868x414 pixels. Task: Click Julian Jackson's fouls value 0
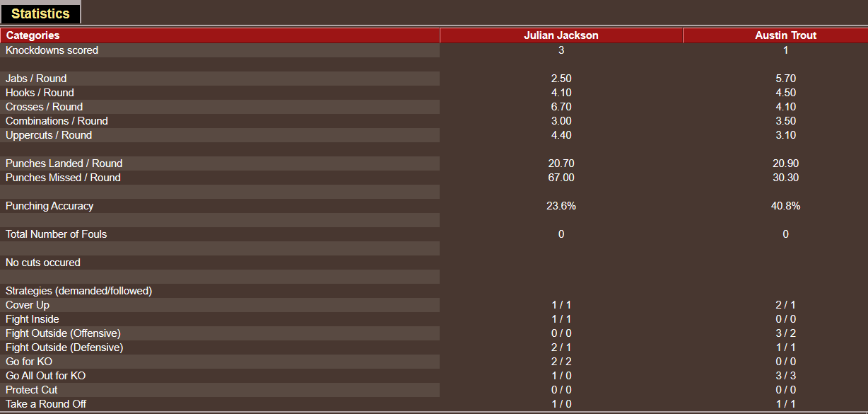[561, 234]
